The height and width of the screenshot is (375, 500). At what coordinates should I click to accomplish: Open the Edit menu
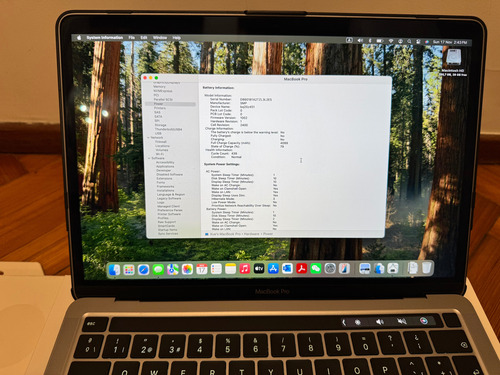tap(144, 38)
